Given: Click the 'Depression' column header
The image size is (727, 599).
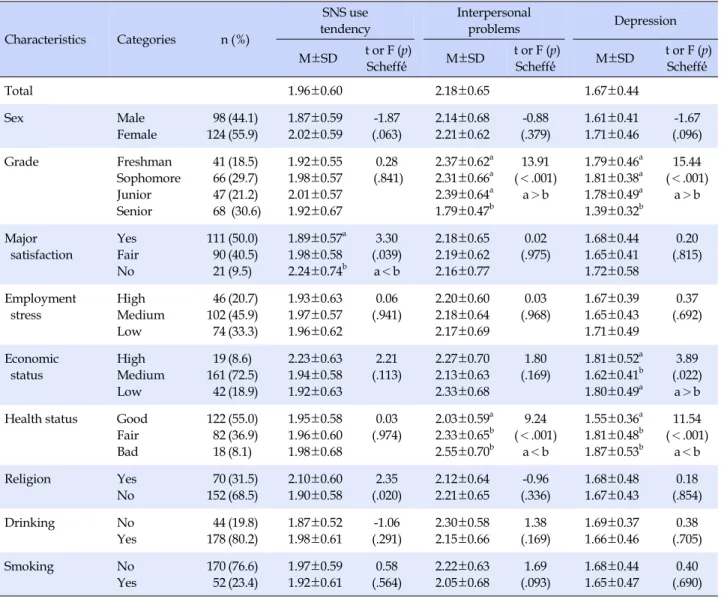Looking at the screenshot, I should (x=645, y=21).
